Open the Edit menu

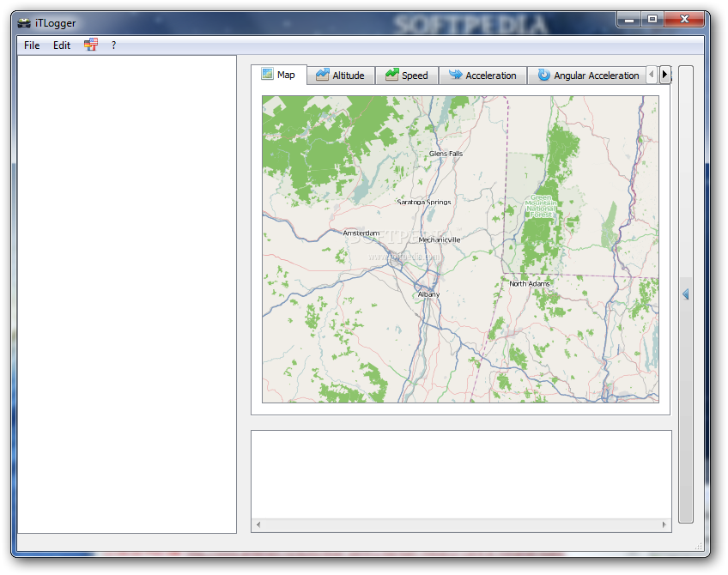pos(61,45)
